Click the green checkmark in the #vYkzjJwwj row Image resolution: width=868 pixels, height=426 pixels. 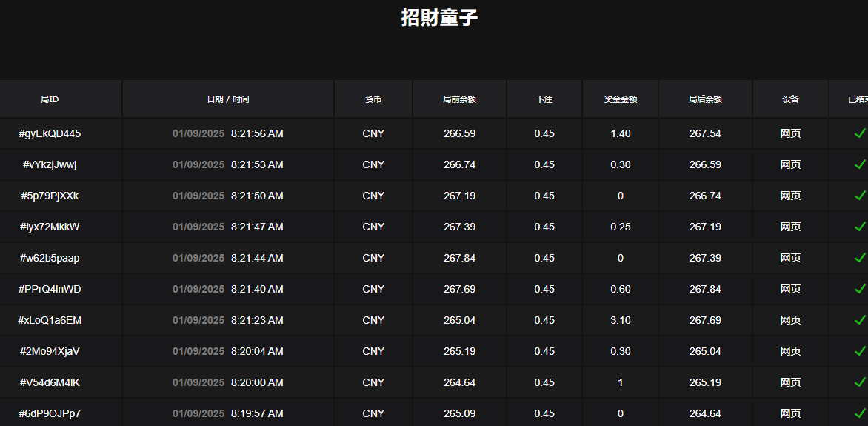[x=860, y=164]
